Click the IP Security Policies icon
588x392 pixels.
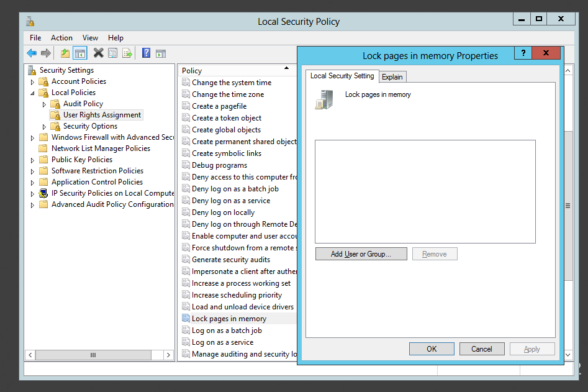[x=43, y=193]
